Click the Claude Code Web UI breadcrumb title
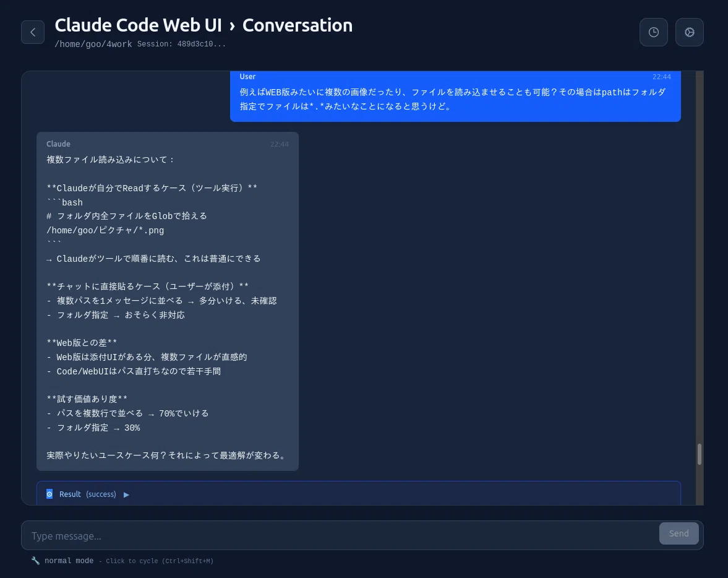 click(139, 25)
